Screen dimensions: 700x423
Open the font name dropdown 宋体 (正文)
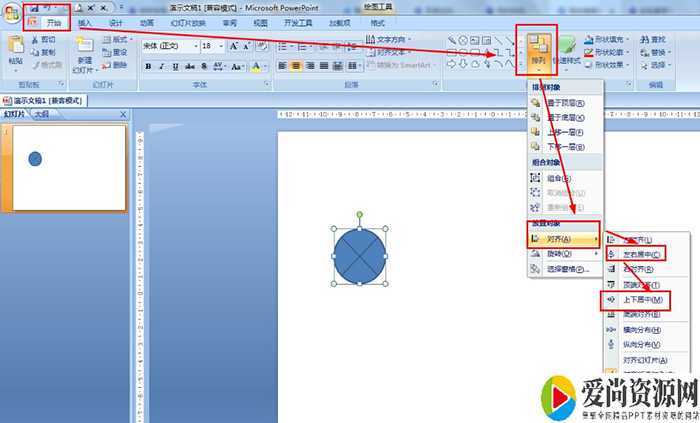coord(168,46)
